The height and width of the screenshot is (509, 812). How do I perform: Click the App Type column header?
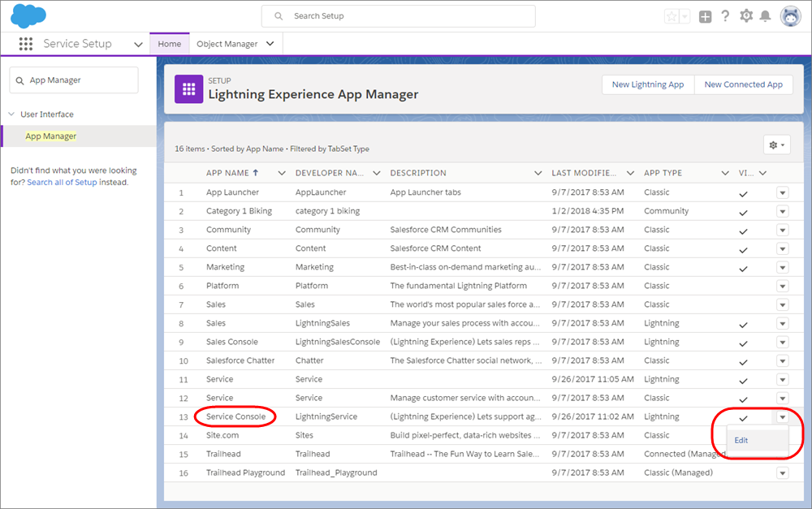663,173
